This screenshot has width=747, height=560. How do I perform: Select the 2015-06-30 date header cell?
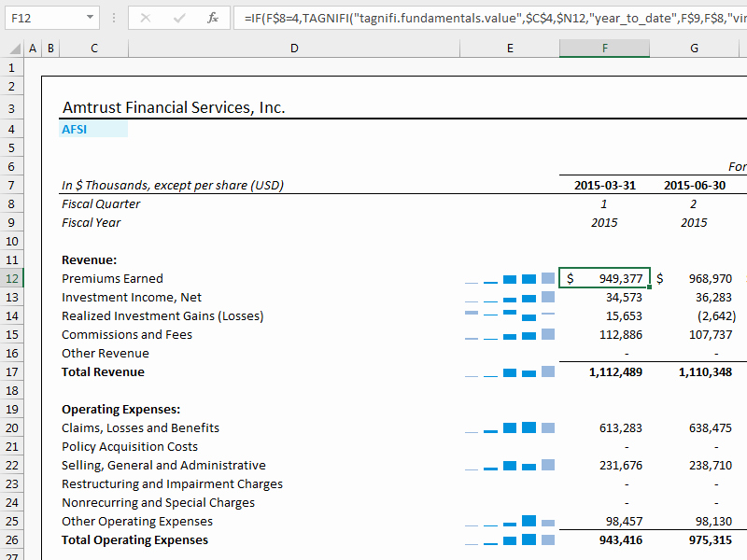coord(694,185)
